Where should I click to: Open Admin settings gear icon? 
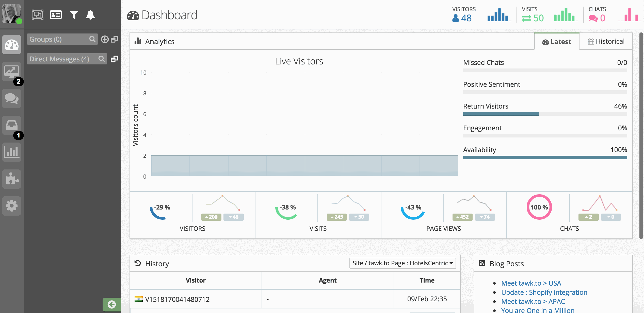click(x=12, y=206)
